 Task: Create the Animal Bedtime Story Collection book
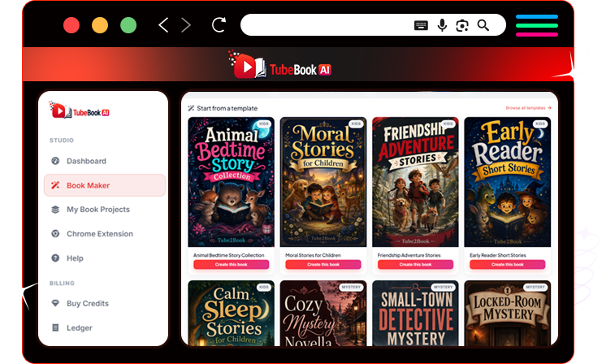231,265
